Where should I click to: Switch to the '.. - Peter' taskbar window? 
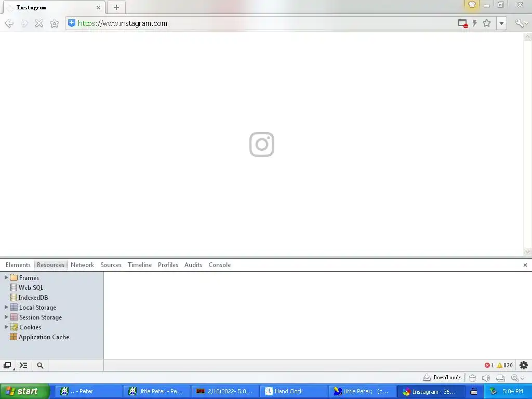coord(88,391)
